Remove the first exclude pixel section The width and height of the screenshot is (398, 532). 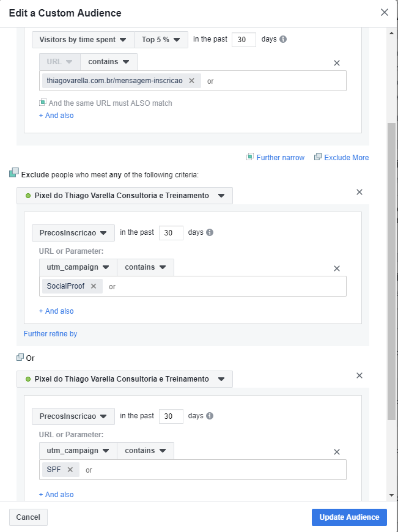click(359, 192)
